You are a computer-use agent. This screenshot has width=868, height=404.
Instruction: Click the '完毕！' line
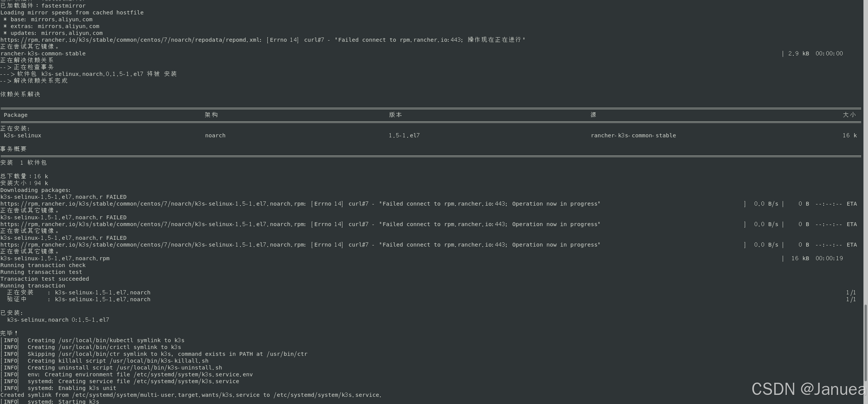[9, 333]
